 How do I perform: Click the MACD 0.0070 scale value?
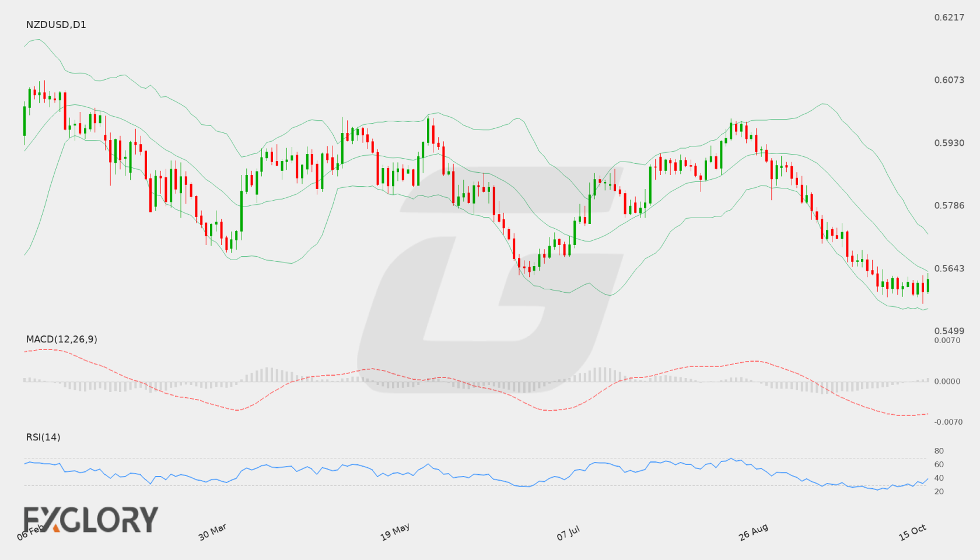(x=947, y=340)
